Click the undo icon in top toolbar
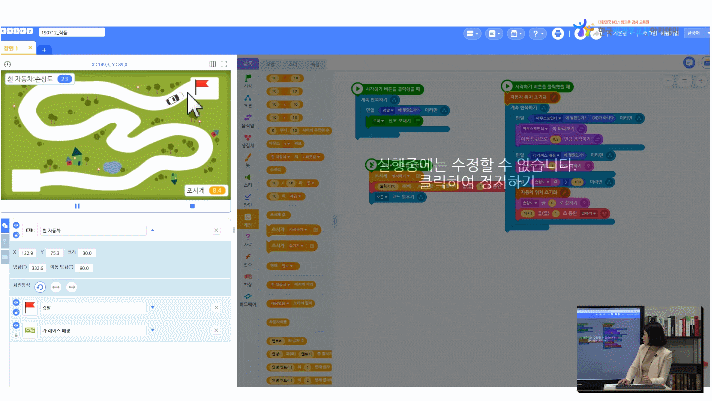Viewport: 712px width, 401px height. click(x=580, y=34)
